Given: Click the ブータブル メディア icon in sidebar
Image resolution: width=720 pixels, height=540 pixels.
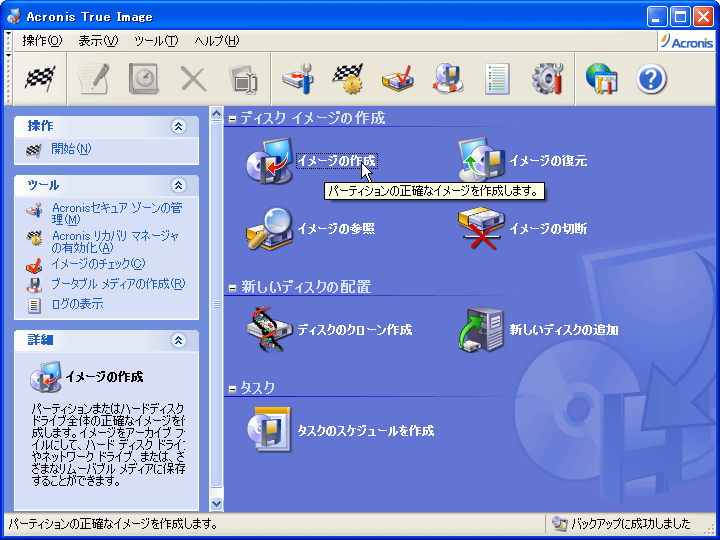Looking at the screenshot, I should pyautogui.click(x=34, y=285).
